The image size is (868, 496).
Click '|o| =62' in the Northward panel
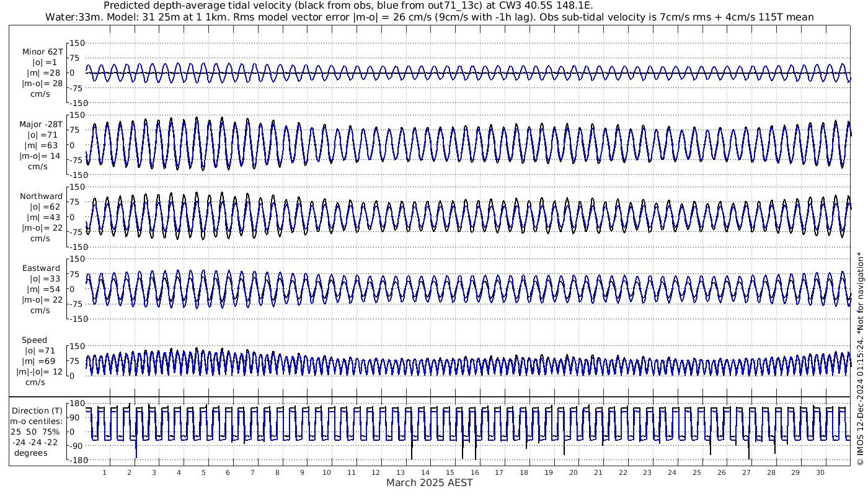click(x=44, y=207)
